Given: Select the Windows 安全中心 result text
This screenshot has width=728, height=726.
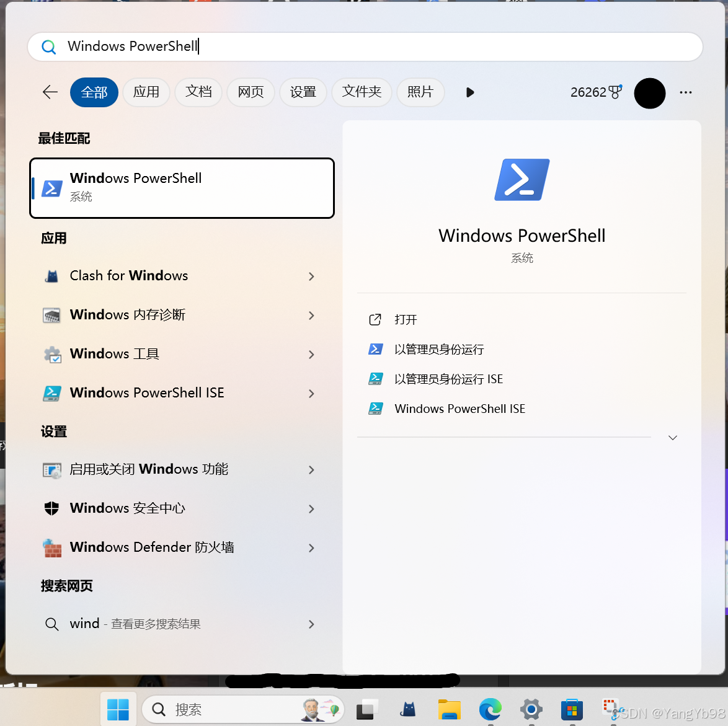Looking at the screenshot, I should click(127, 508).
